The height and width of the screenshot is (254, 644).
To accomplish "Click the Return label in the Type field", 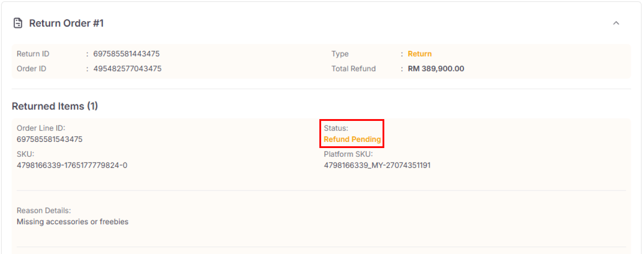I will point(419,53).
